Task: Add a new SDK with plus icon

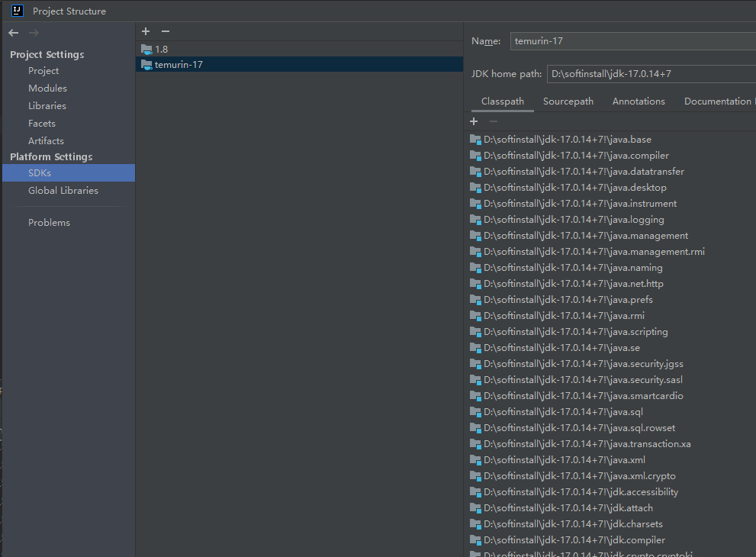Action: (x=146, y=31)
